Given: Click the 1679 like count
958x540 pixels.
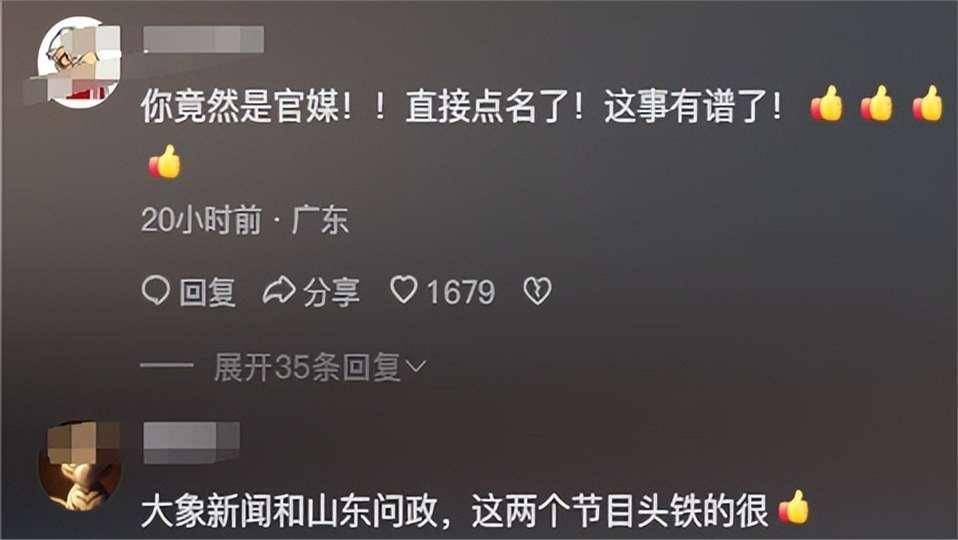Looking at the screenshot, I should pyautogui.click(x=461, y=291).
